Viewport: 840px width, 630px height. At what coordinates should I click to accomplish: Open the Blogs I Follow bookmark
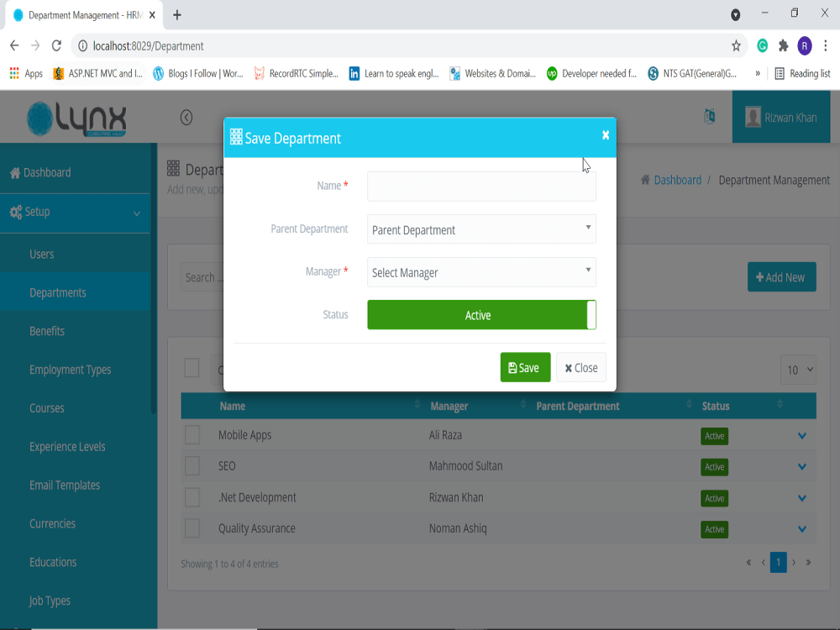click(x=198, y=73)
